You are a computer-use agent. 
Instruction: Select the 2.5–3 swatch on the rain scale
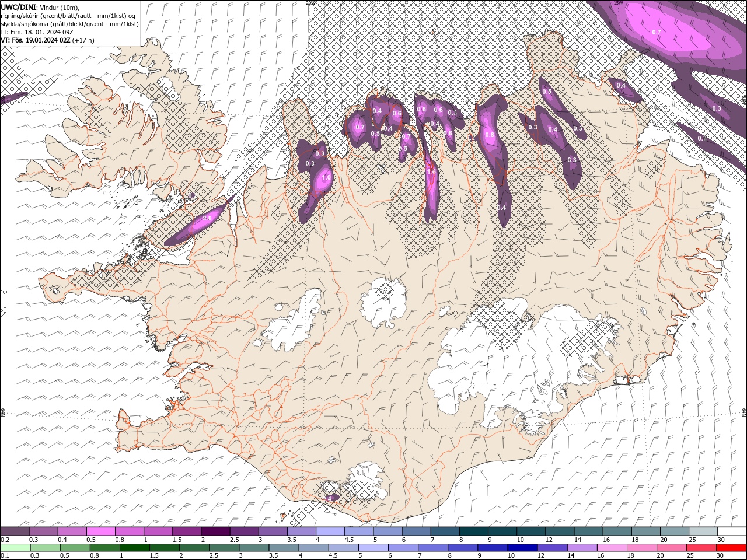224,547
